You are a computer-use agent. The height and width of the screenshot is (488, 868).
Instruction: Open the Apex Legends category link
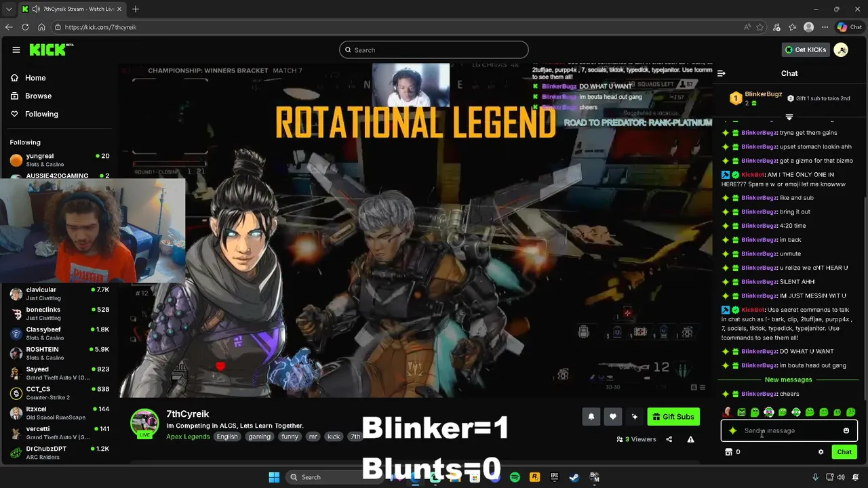click(188, 436)
